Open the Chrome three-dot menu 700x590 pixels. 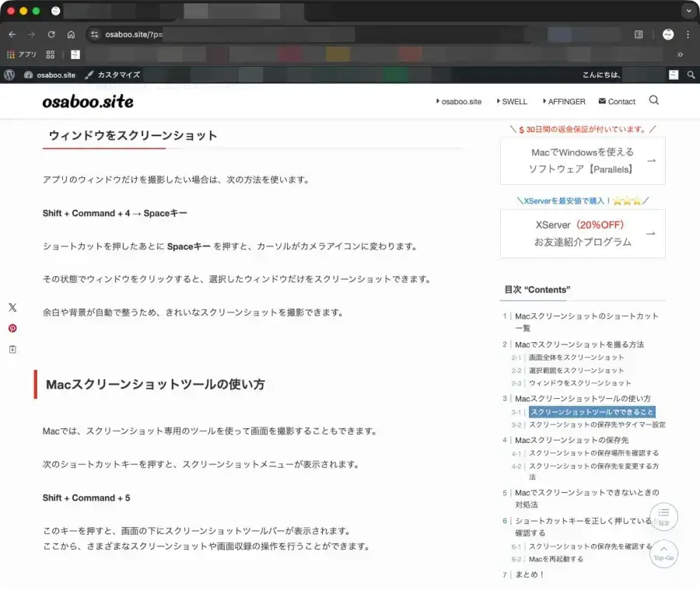[x=689, y=34]
